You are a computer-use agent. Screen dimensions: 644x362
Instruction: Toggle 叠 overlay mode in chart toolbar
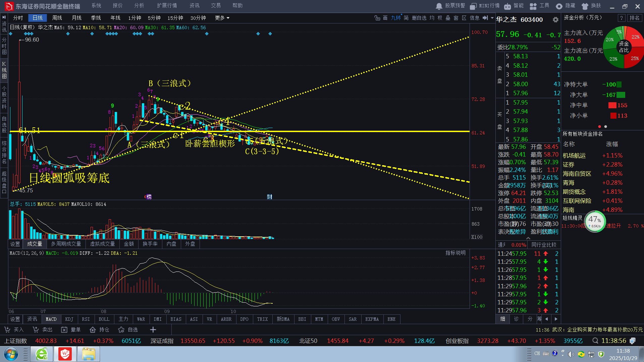[x=448, y=18]
